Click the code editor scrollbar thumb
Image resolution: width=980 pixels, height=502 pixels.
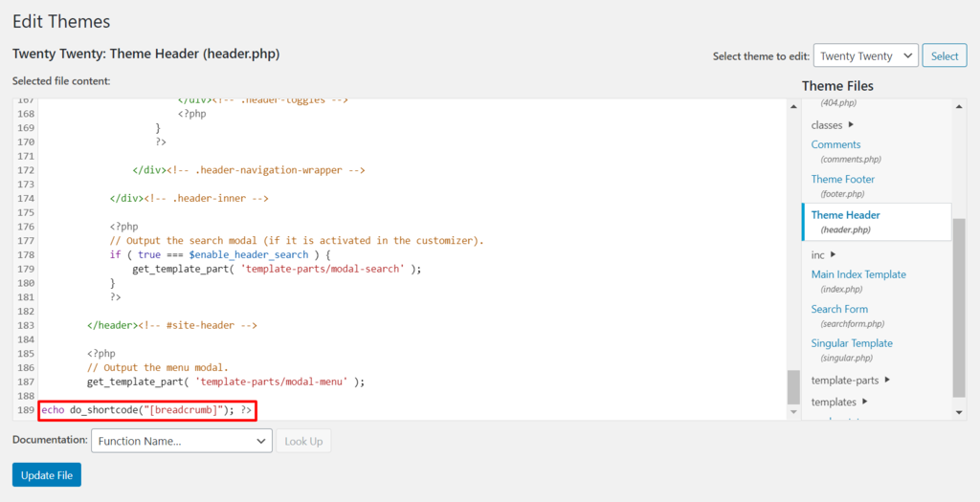click(792, 387)
